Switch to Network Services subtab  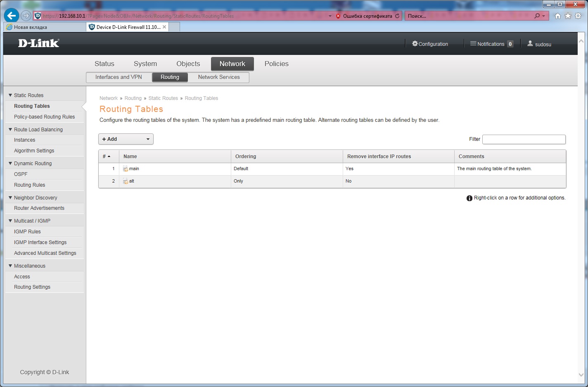[x=219, y=77]
